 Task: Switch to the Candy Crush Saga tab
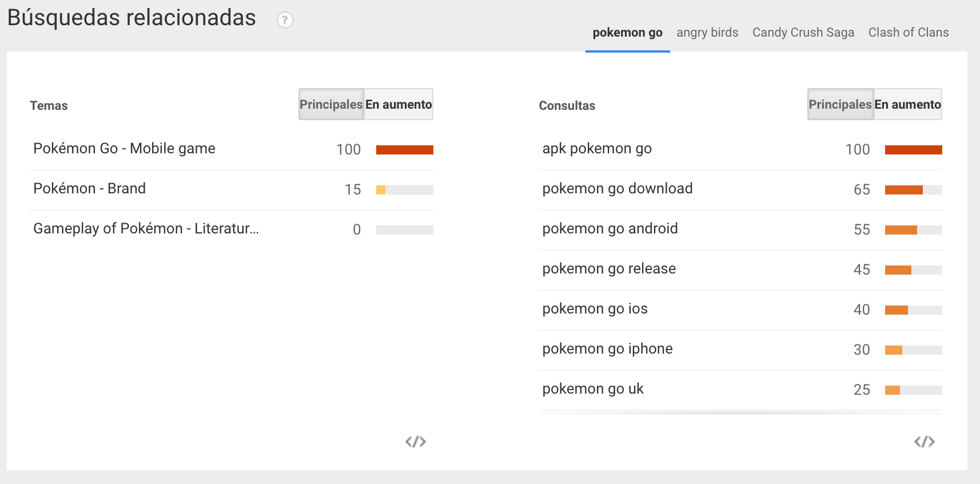click(x=803, y=33)
